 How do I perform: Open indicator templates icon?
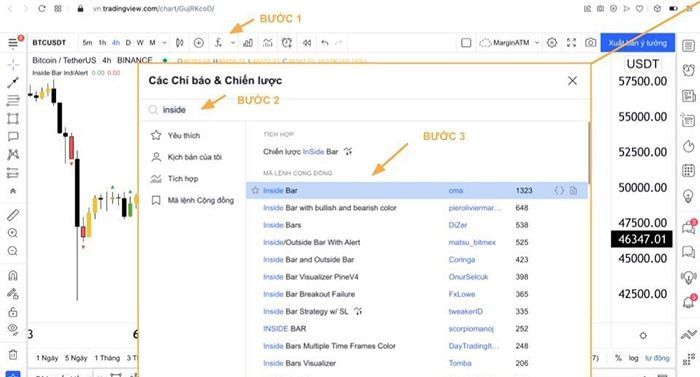click(x=267, y=43)
